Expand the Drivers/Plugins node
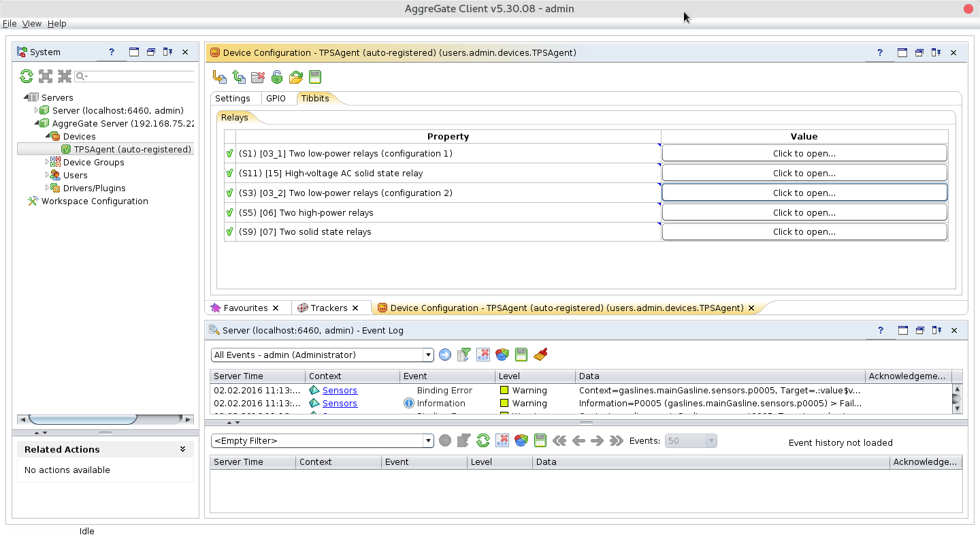This screenshot has width=980, height=537. [48, 188]
